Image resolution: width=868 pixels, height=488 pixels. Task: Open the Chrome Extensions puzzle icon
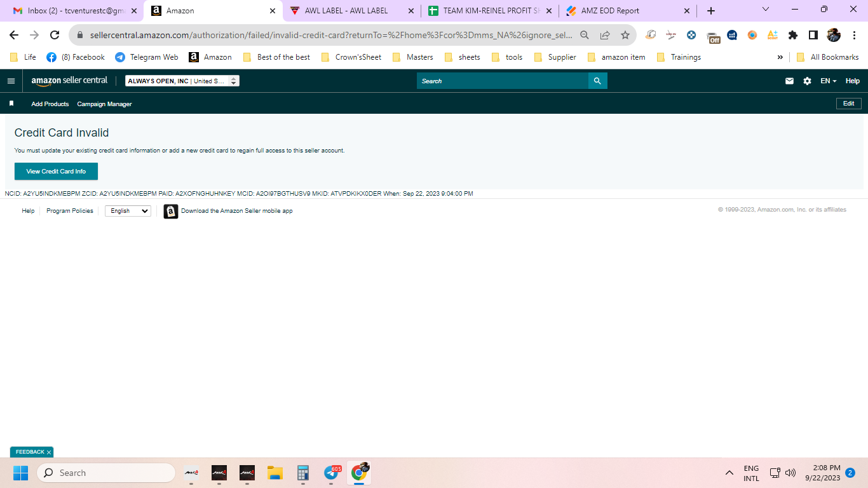point(793,35)
